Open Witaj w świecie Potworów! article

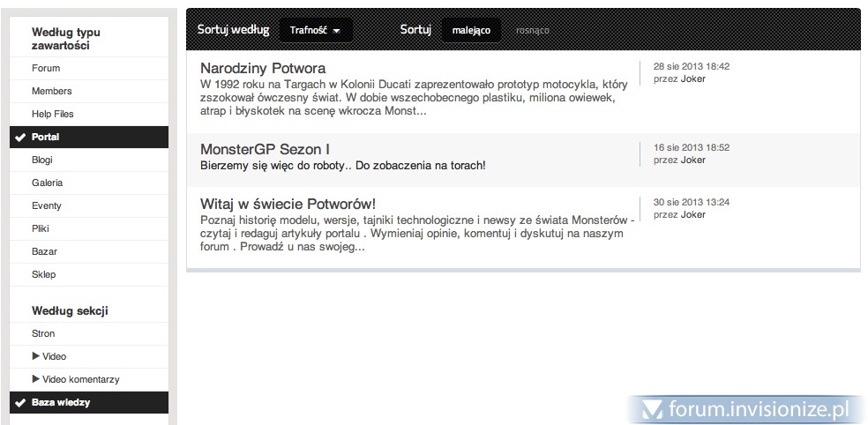(288, 204)
